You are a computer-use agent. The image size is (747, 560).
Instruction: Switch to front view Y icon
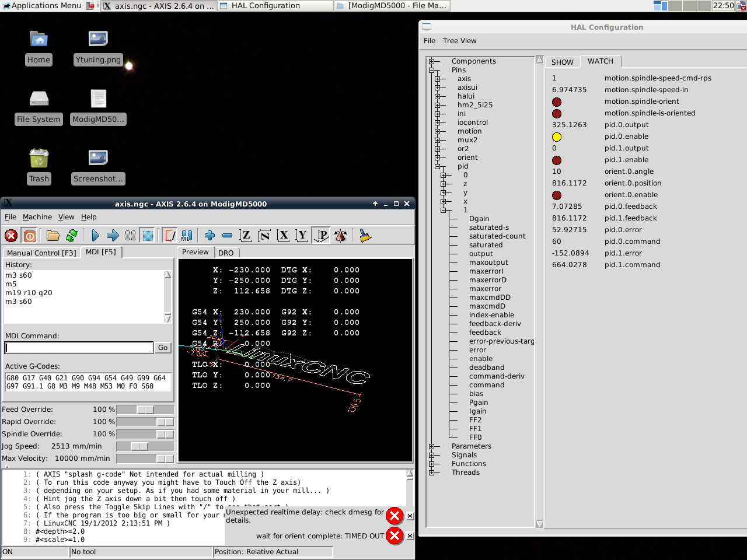tap(302, 236)
